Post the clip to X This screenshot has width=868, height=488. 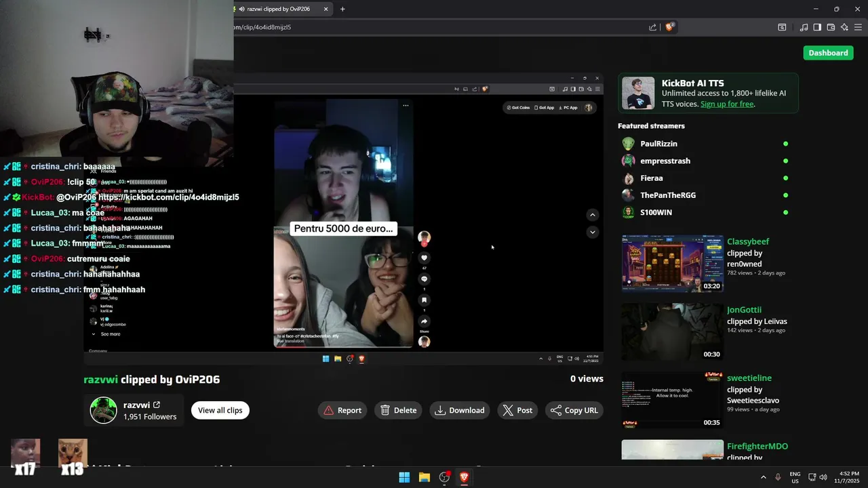[x=517, y=410]
